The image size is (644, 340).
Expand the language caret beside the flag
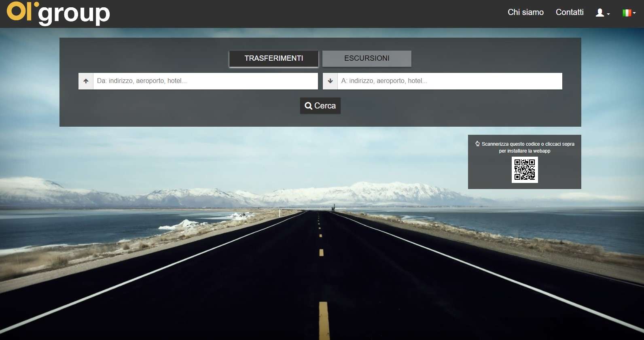634,13
